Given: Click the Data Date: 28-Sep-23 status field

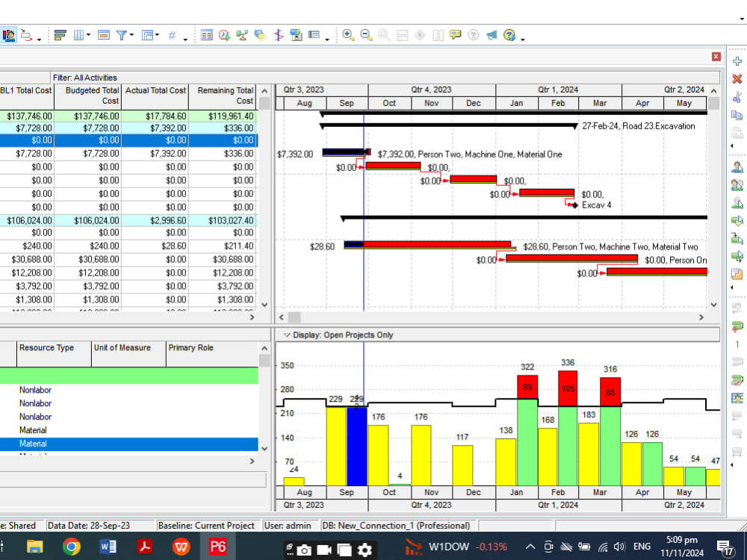Looking at the screenshot, I should (101, 526).
